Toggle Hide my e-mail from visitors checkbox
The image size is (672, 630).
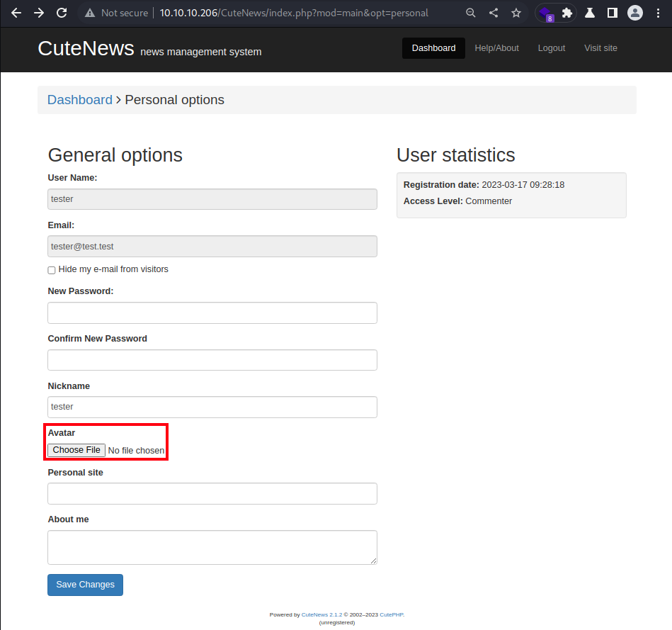52,270
